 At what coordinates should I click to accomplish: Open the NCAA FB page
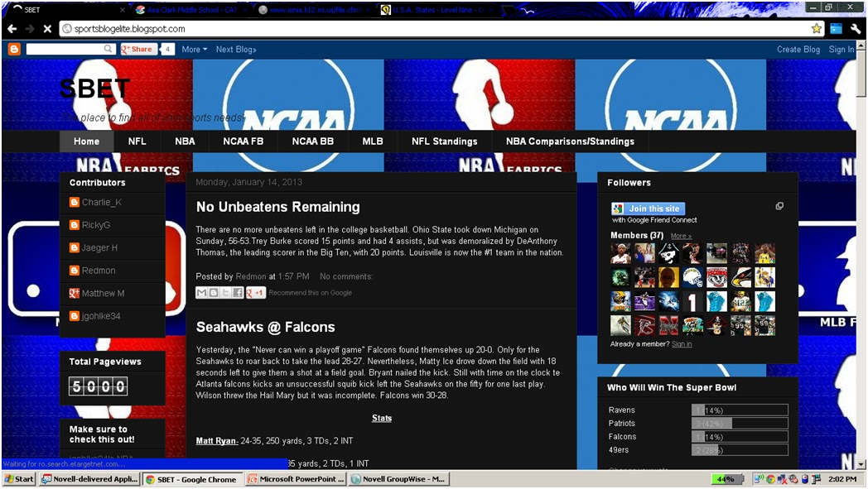[243, 141]
